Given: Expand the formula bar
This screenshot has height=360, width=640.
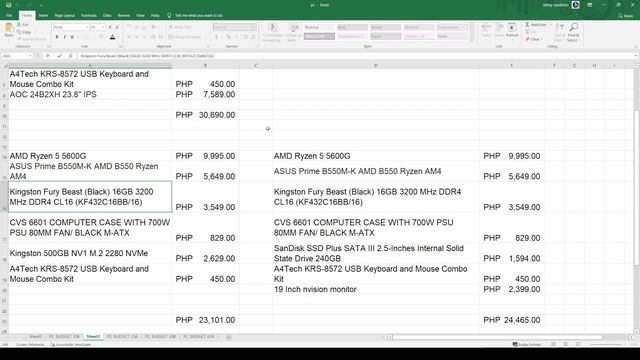Looking at the screenshot, I should pos(636,56).
